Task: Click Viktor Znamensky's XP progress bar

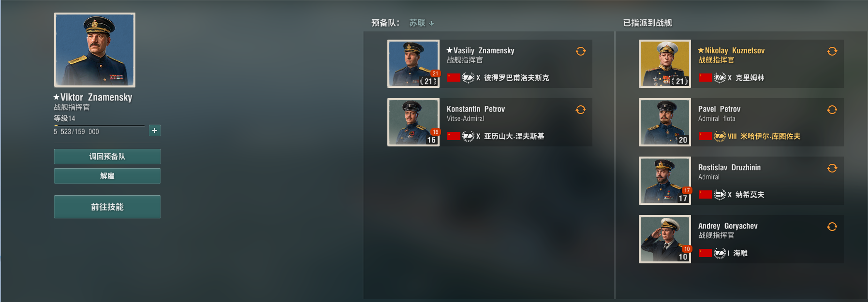Action: tap(99, 126)
